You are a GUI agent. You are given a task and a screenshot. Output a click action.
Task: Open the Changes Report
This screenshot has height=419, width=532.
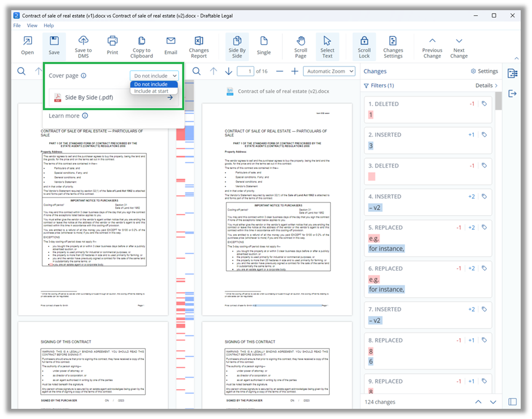tap(199, 45)
